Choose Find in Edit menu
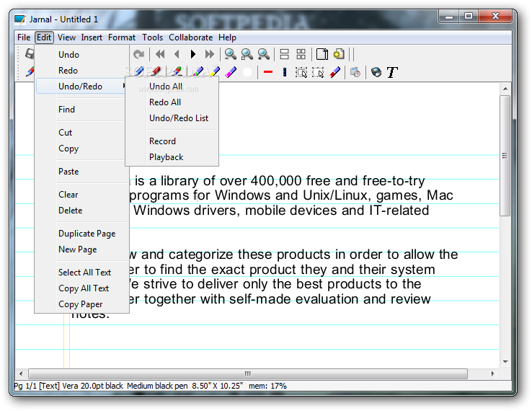 coord(81,110)
